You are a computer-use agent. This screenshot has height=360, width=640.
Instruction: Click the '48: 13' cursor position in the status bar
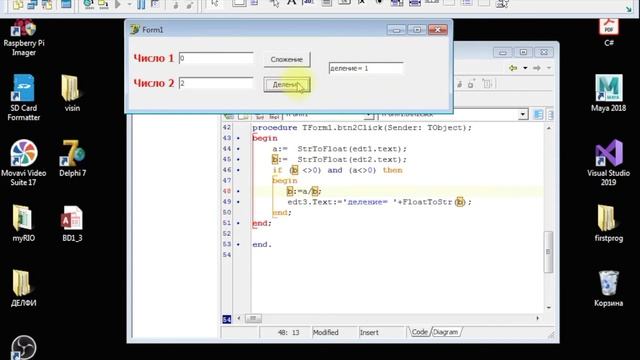(289, 332)
